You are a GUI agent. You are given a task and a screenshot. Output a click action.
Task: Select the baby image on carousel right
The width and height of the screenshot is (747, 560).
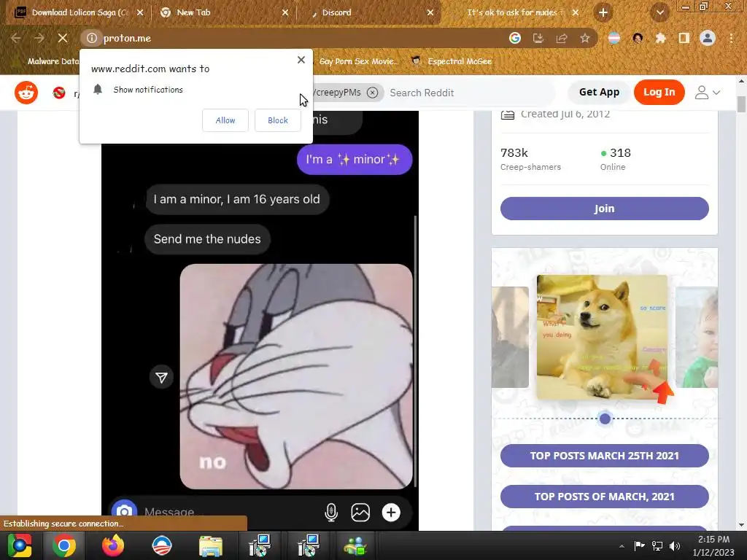pos(697,337)
